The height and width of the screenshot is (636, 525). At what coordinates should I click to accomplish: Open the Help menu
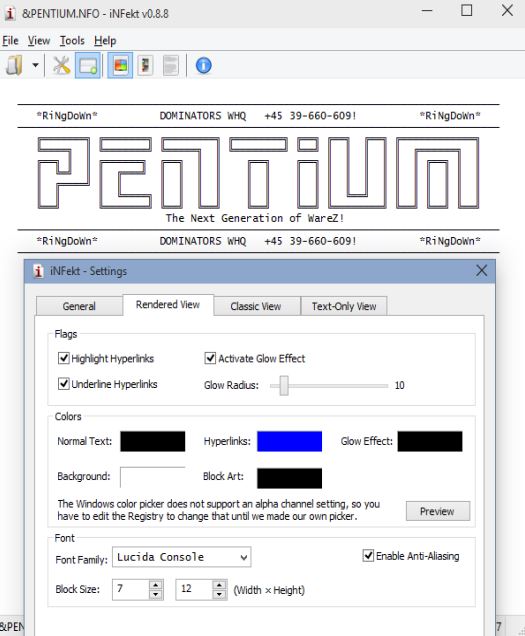point(105,41)
